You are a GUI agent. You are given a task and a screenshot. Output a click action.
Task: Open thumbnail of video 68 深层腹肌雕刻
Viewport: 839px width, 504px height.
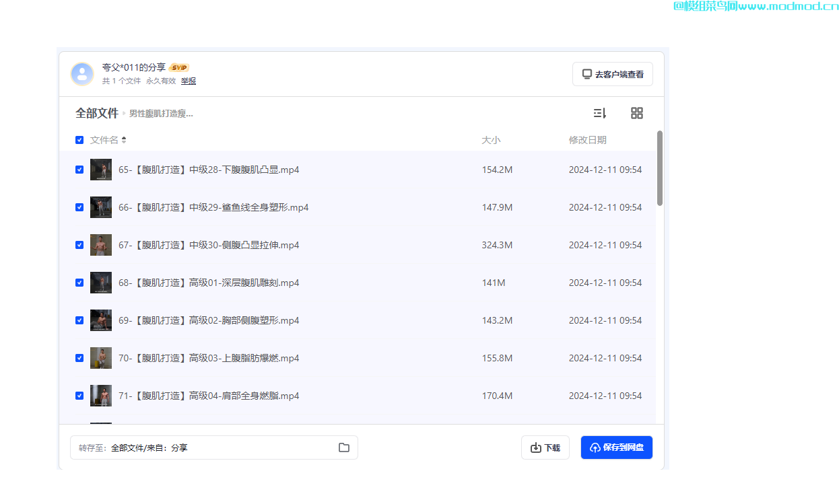(101, 283)
